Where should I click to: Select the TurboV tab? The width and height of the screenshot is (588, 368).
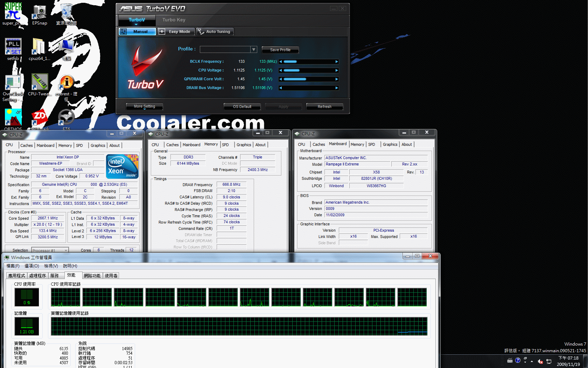coord(136,20)
